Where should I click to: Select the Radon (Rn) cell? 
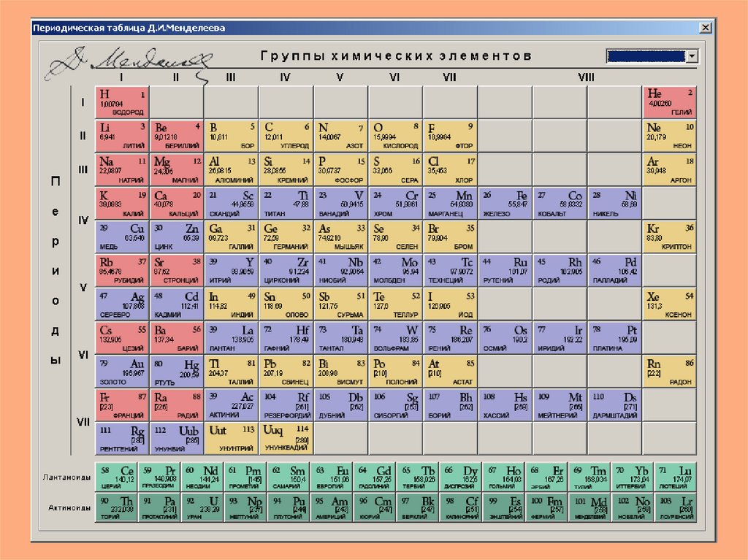(669, 371)
